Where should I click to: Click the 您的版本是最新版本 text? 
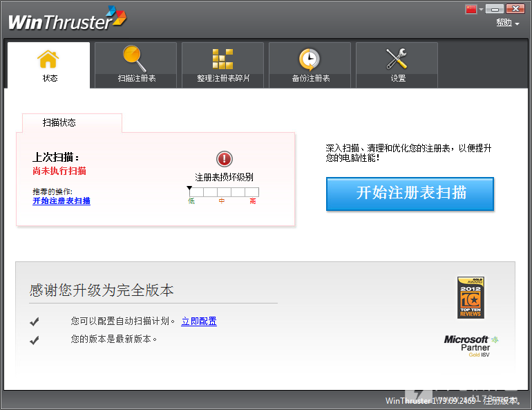[114, 339]
